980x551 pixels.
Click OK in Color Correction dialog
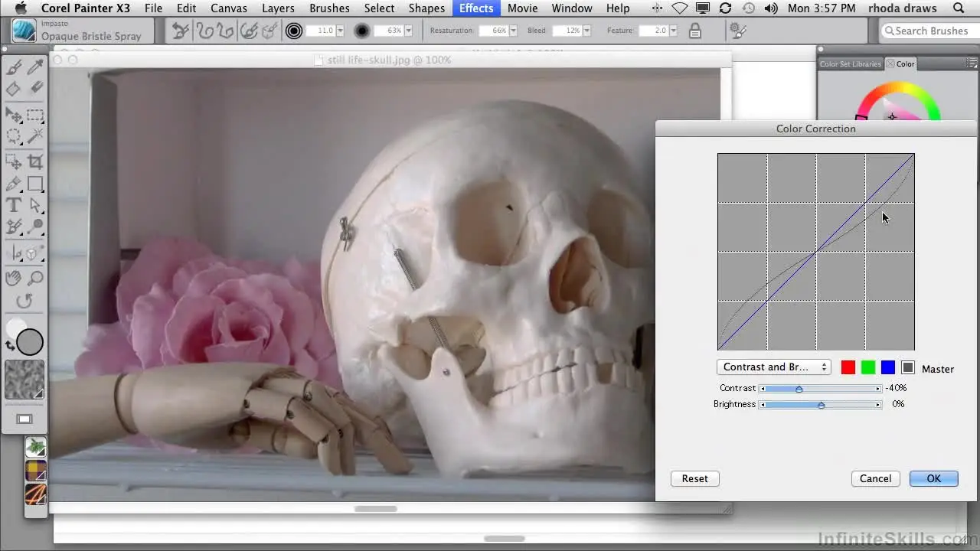click(x=933, y=478)
